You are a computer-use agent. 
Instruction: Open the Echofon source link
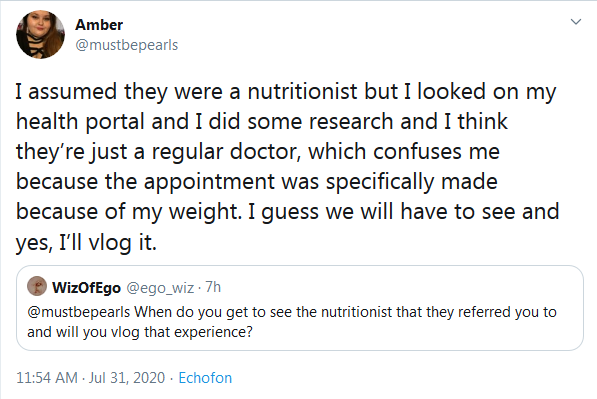coord(205,378)
